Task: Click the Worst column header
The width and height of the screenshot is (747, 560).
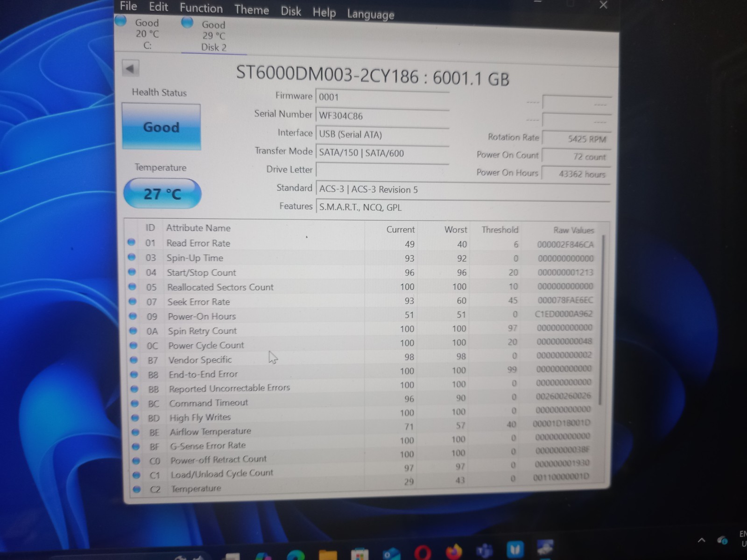Action: click(x=456, y=230)
